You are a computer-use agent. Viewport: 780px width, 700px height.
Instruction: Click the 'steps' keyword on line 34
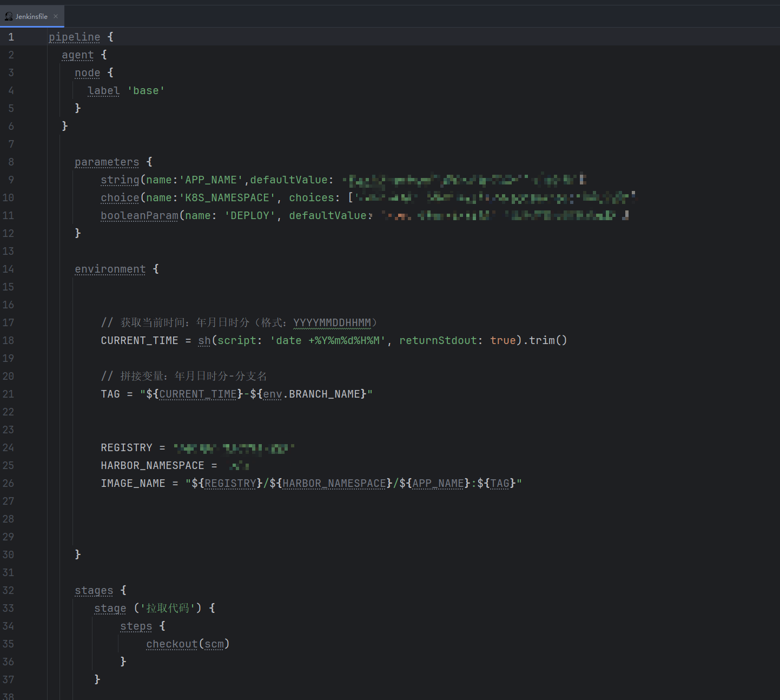coord(136,626)
